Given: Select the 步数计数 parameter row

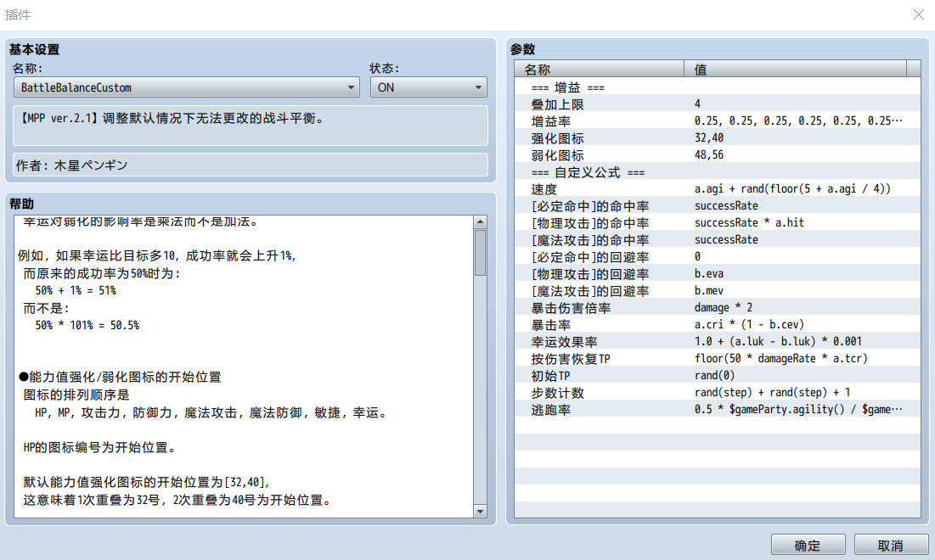Looking at the screenshot, I should pos(718,393).
